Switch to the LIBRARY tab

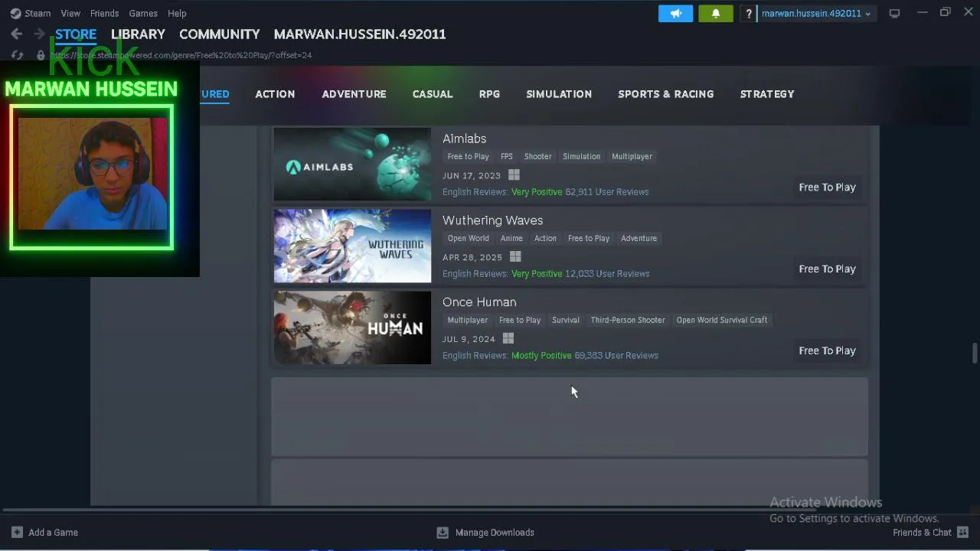(138, 34)
